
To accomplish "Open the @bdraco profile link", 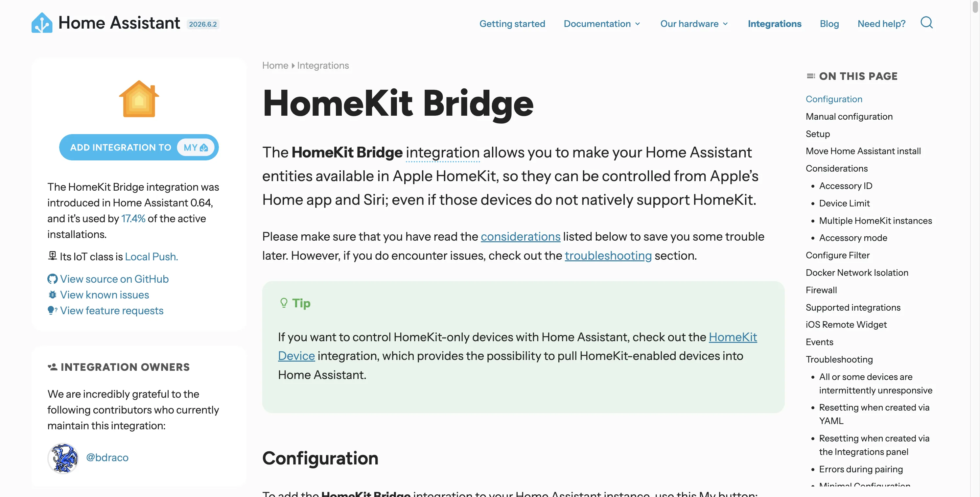I will 107,458.
